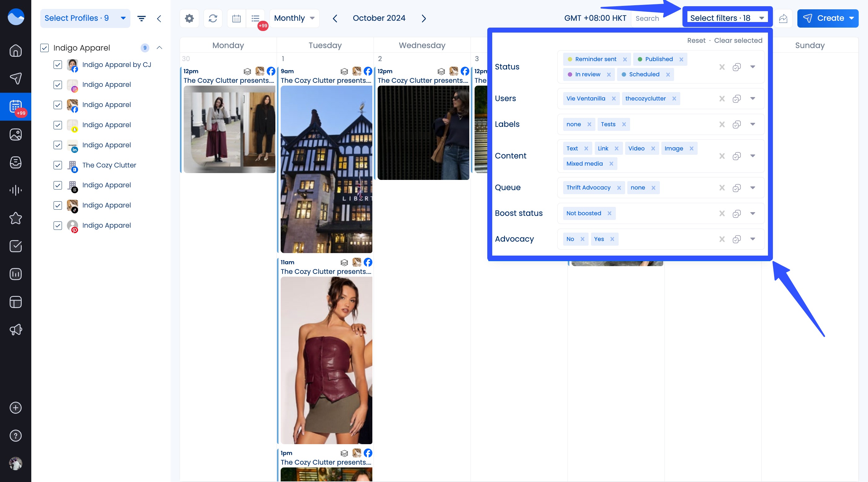This screenshot has height=482, width=868.
Task: Open the megaphone Ads icon in sidebar
Action: tap(15, 330)
